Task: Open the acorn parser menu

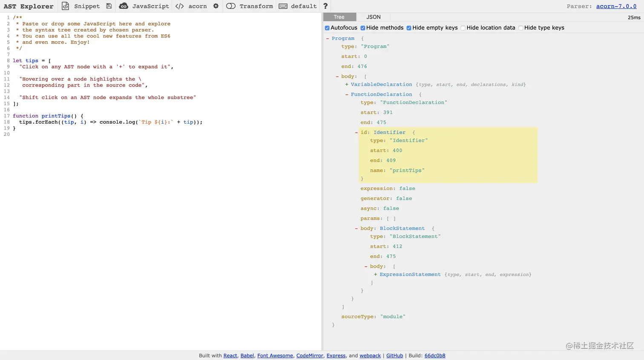Action: pos(198,6)
